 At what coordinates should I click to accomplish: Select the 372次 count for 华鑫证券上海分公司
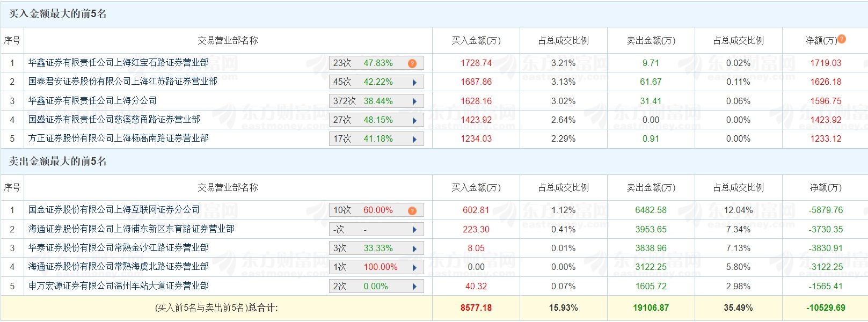tap(345, 101)
